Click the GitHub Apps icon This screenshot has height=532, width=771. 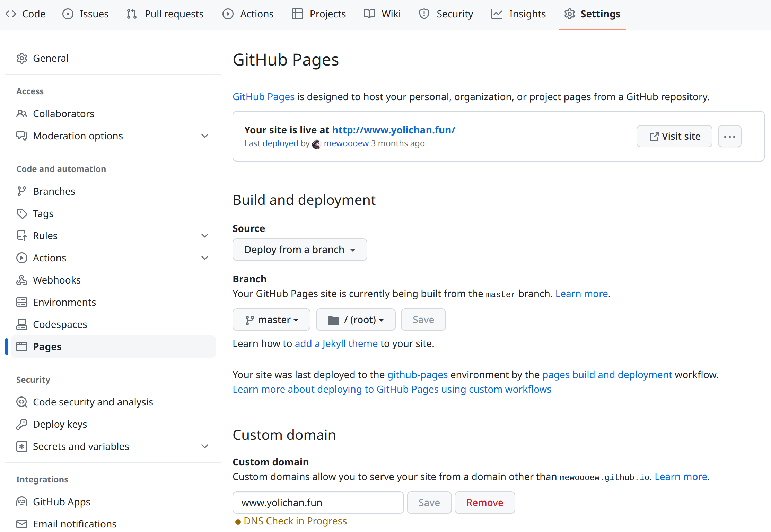pyautogui.click(x=21, y=502)
